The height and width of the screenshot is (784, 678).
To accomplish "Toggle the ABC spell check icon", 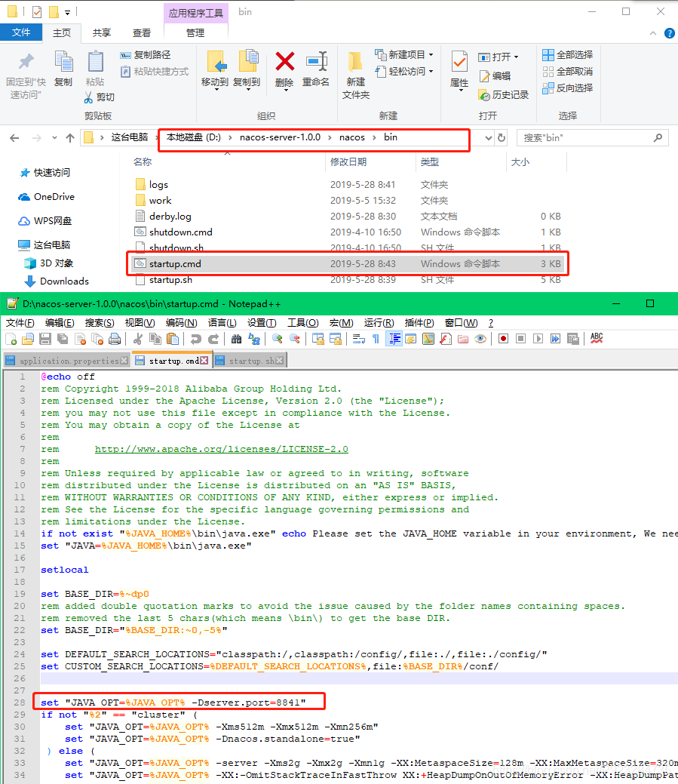I will point(597,339).
